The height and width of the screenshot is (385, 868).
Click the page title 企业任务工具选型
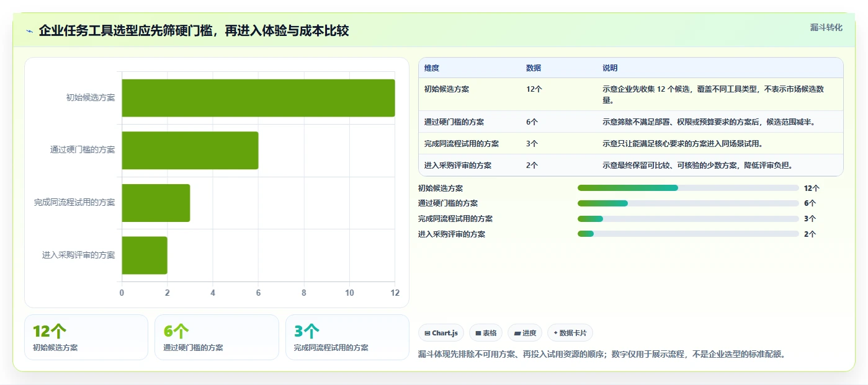(194, 31)
